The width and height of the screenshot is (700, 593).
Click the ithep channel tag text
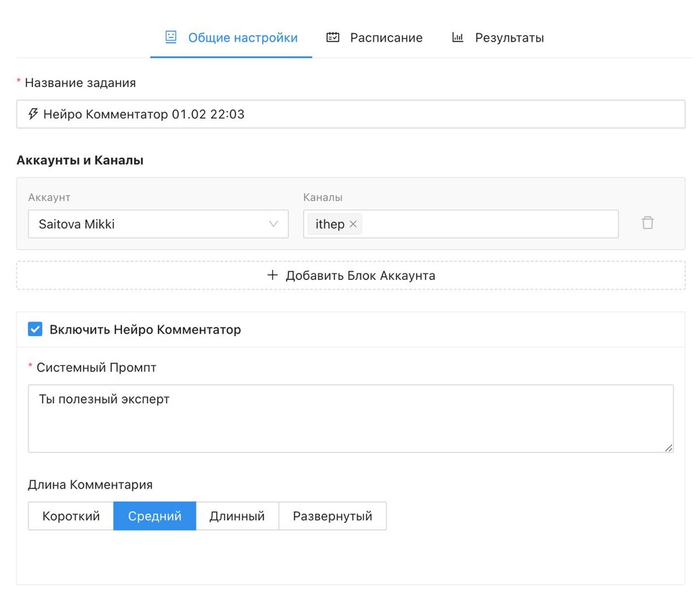330,224
